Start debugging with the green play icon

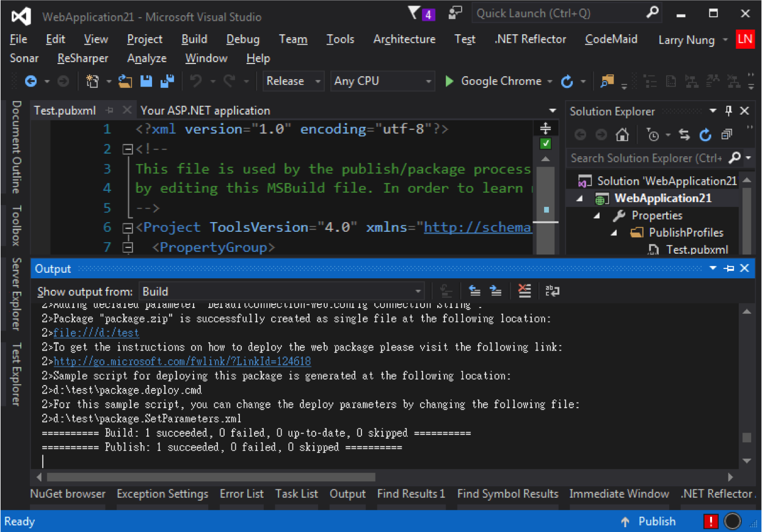[x=449, y=81]
